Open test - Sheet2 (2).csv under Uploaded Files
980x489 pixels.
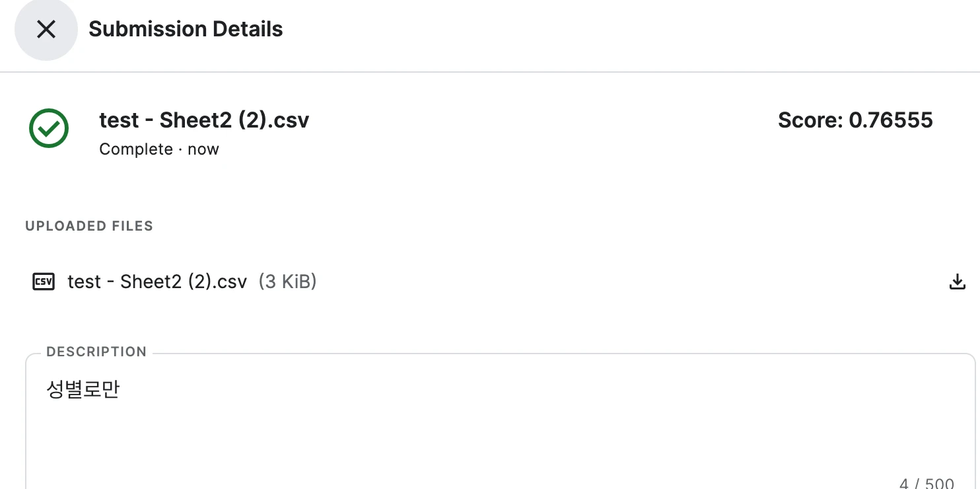tap(157, 282)
